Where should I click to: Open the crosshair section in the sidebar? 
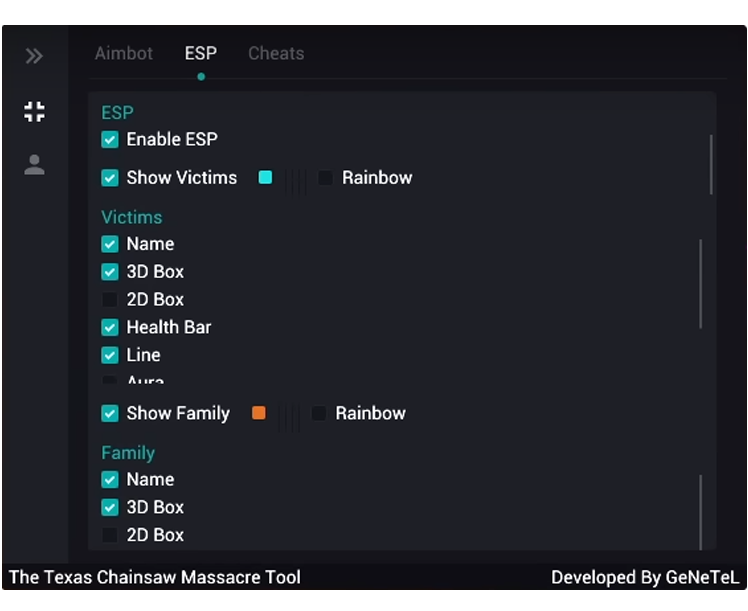(x=34, y=112)
